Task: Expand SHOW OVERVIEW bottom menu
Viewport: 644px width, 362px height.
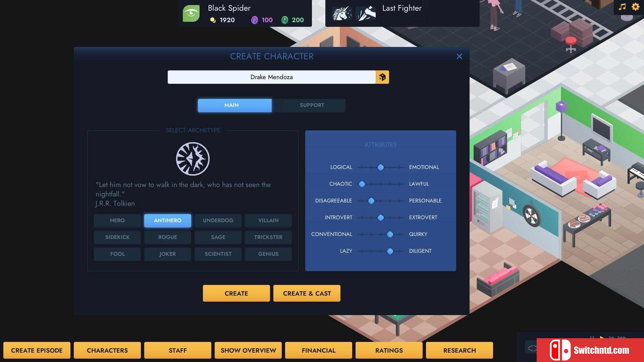Action: coord(248,350)
